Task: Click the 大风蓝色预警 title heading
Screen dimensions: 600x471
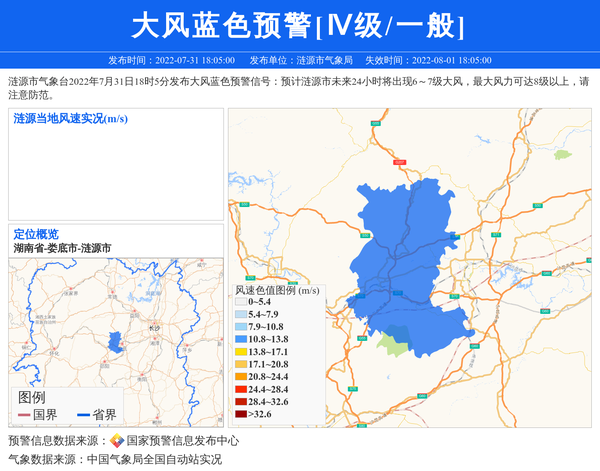Action: [x=299, y=25]
